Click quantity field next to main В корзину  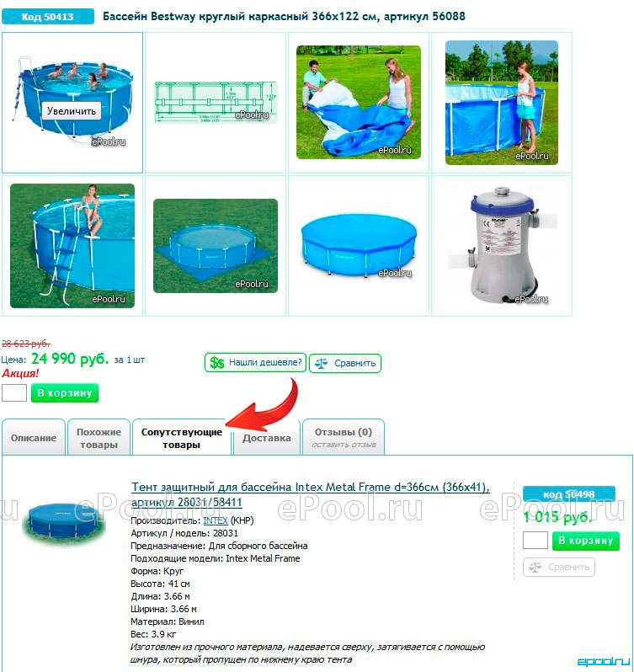pos(14,393)
